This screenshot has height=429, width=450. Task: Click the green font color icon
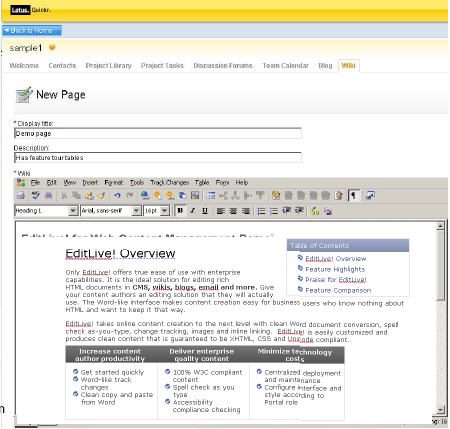pos(315,211)
